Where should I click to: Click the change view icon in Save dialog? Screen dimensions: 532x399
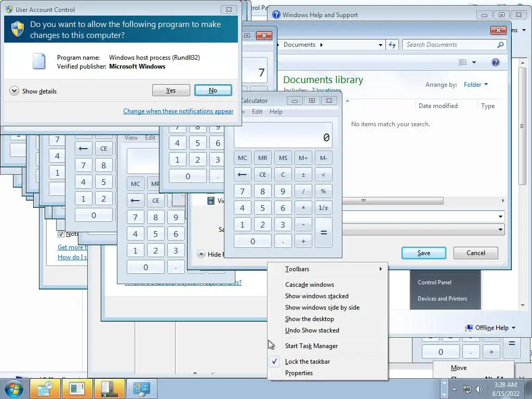[463, 62]
